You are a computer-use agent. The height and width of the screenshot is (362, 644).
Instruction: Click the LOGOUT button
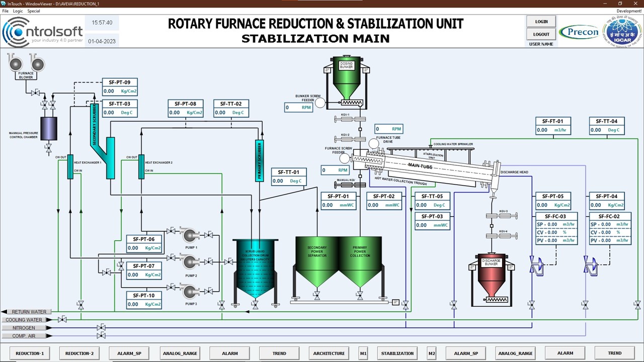(541, 34)
